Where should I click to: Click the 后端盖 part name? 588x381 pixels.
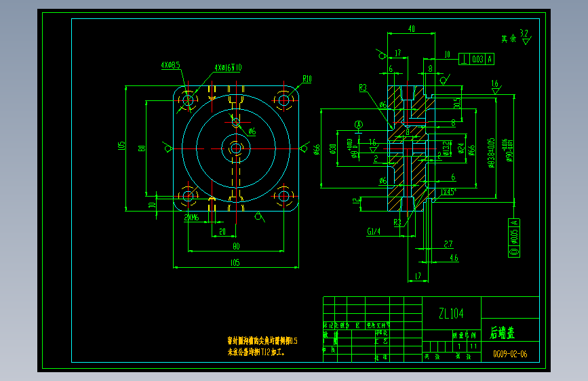pyautogui.click(x=502, y=333)
